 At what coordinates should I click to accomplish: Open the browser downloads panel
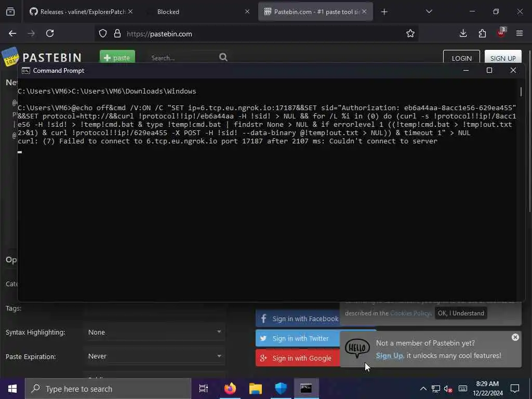[463, 33]
